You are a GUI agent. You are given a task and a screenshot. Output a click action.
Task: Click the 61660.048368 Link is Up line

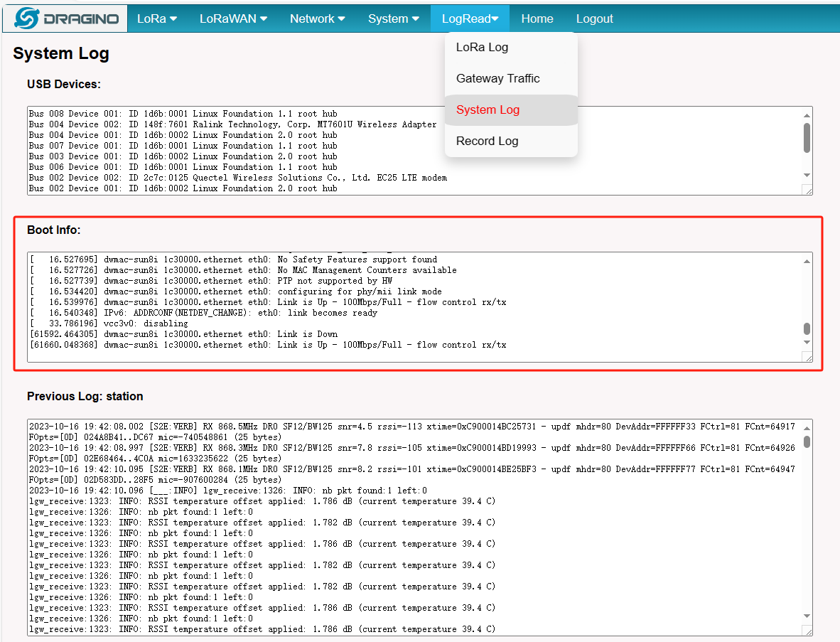pos(268,345)
